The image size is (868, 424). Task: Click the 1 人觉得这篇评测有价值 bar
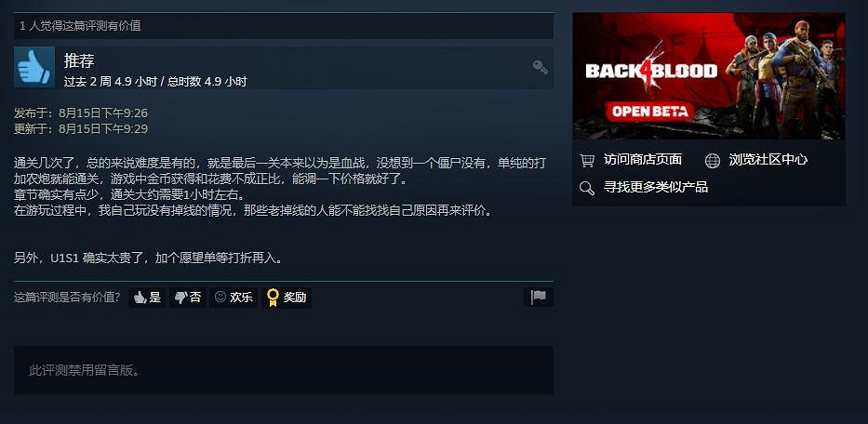click(284, 26)
